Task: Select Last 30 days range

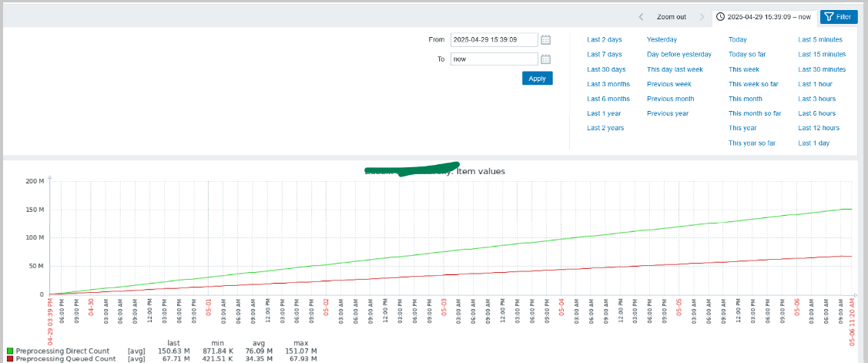Action: 606,69
